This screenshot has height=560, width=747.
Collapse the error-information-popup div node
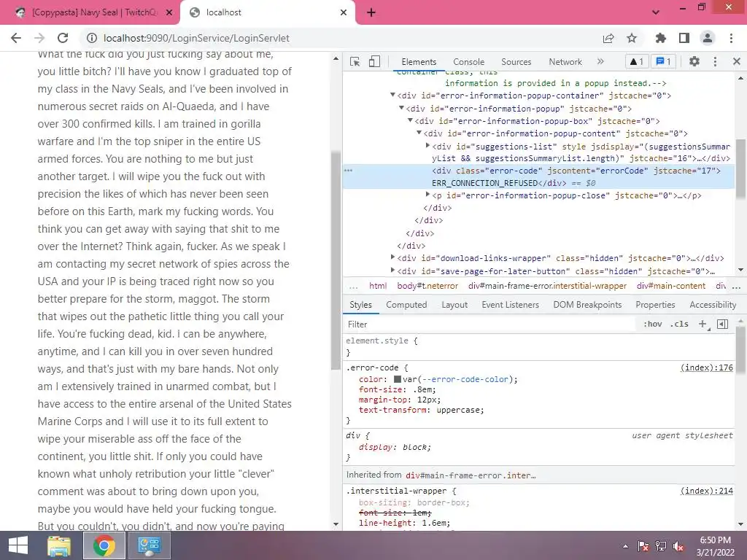pyautogui.click(x=401, y=108)
